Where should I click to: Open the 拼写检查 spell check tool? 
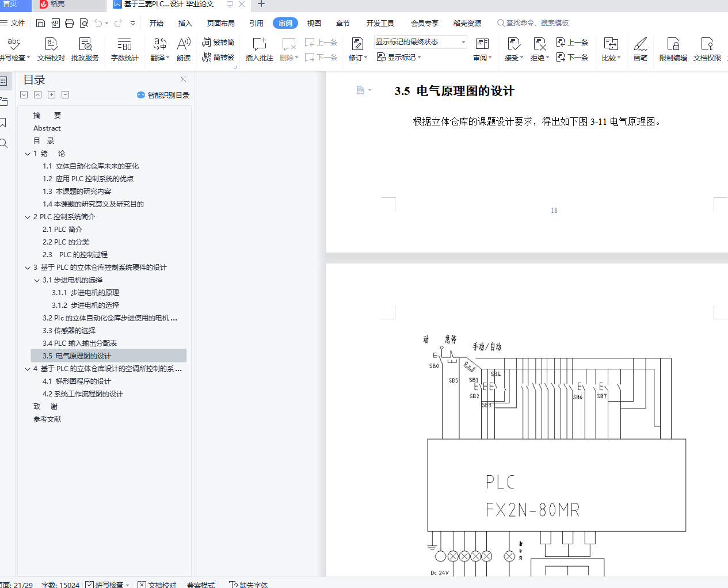click(14, 49)
